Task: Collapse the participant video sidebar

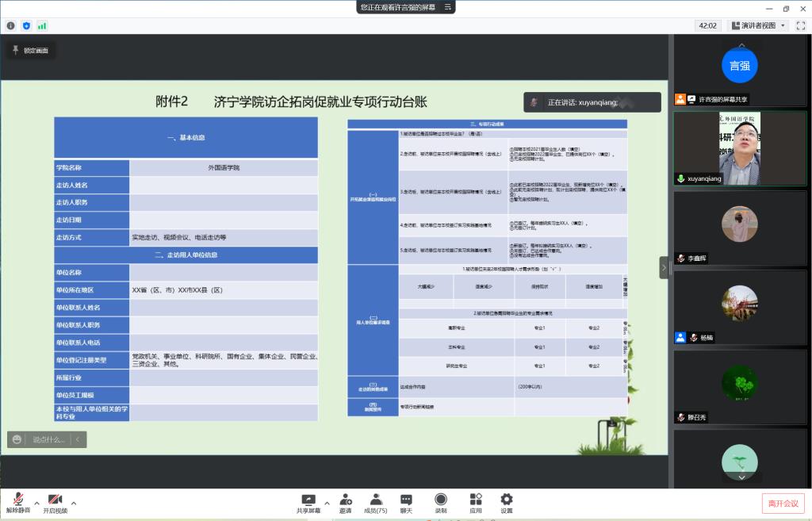Action: [x=664, y=267]
